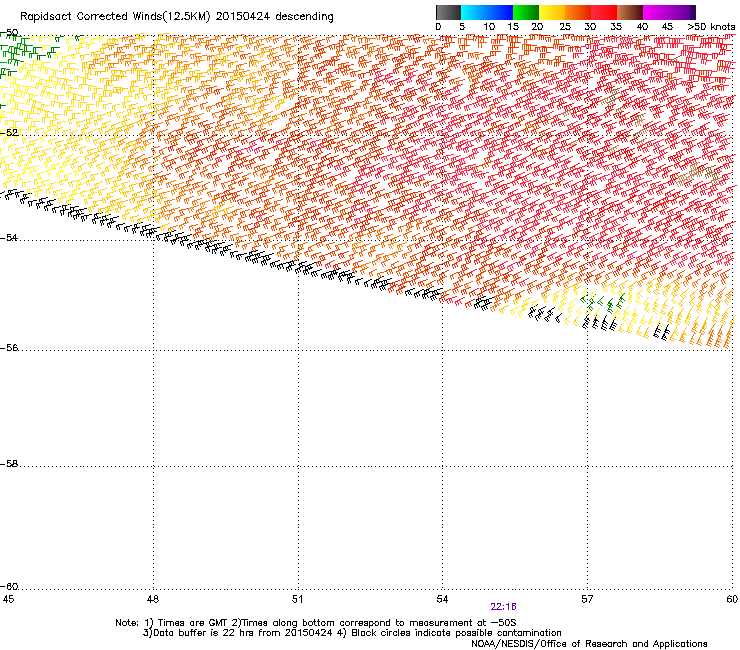
Task: Click the -56 latitude axis label
Action: point(9,348)
